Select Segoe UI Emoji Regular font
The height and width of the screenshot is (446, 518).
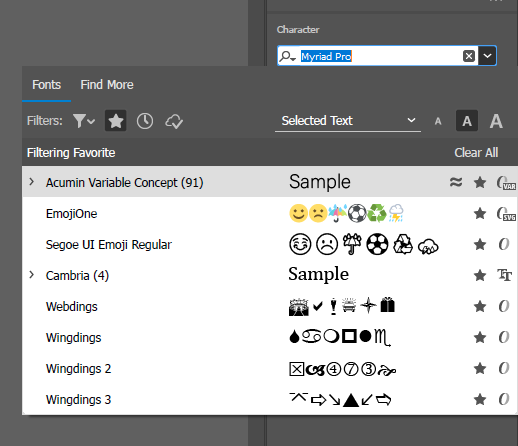click(x=109, y=245)
